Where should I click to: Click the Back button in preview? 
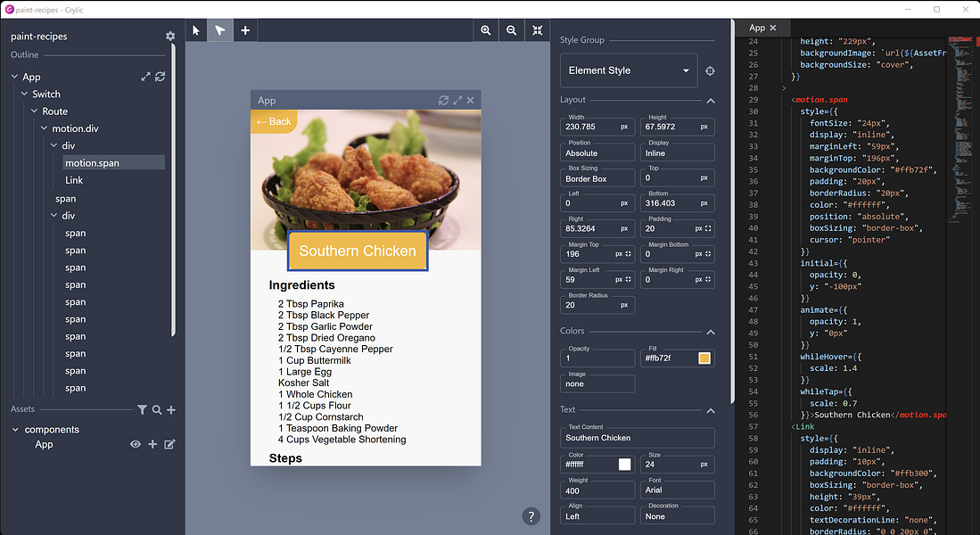pos(274,121)
